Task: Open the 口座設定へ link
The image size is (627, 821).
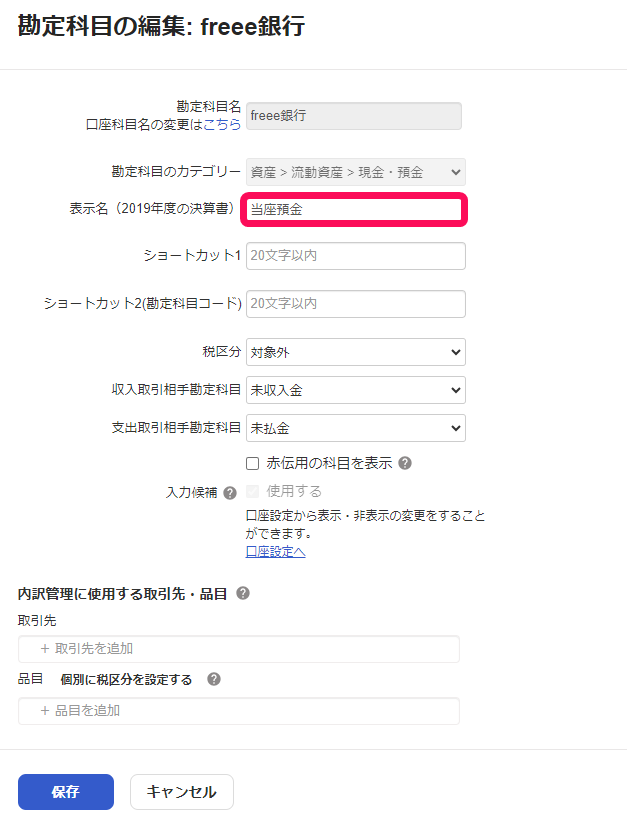Action: click(x=275, y=552)
